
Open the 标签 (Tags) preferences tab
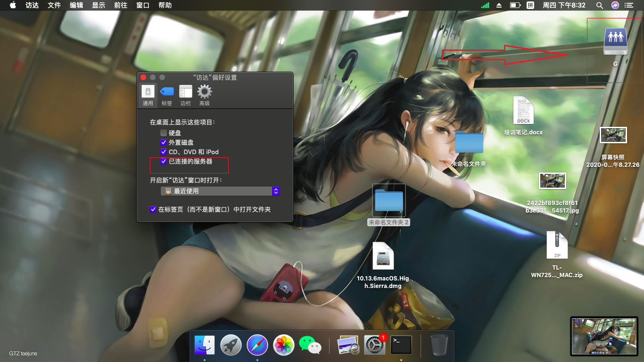[x=167, y=95]
